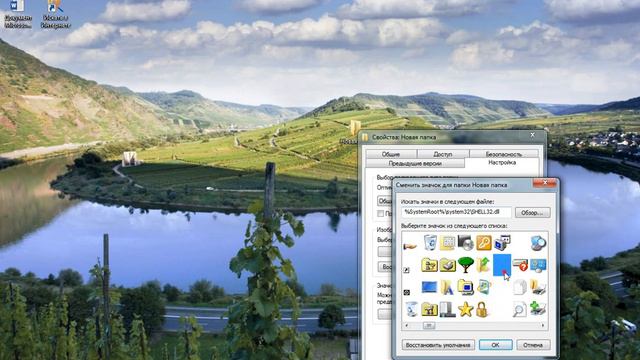The height and width of the screenshot is (360, 640).
Task: Cancel with the Отмена button
Action: [x=533, y=345]
